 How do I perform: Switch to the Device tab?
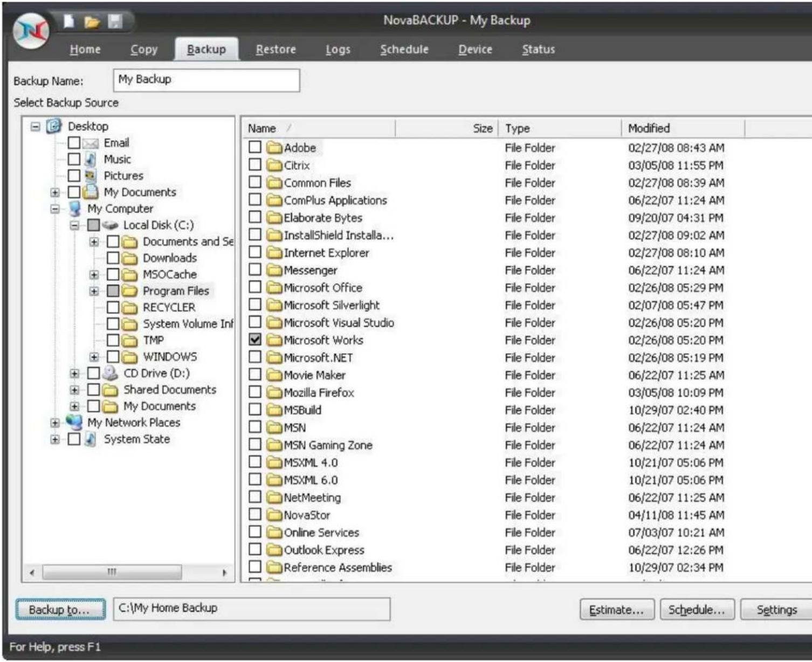[476, 50]
